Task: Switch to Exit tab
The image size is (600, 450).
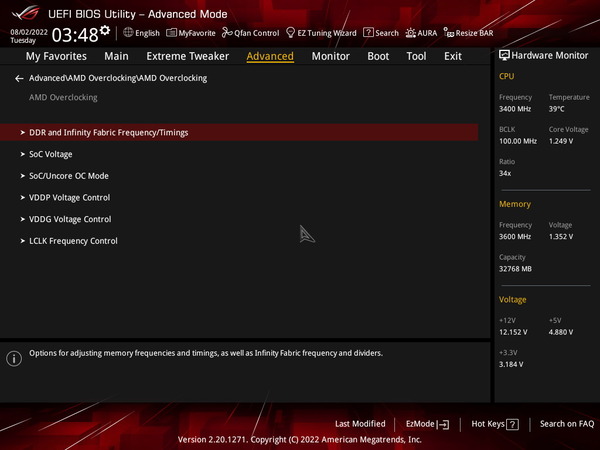Action: (x=453, y=56)
